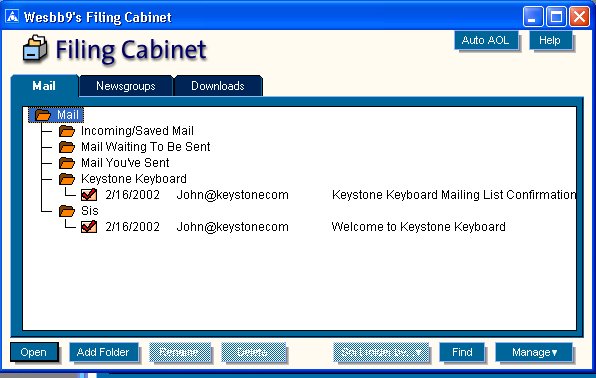Viewport: 596px width, 378px height.
Task: Click the Mail root folder icon
Action: click(43, 115)
